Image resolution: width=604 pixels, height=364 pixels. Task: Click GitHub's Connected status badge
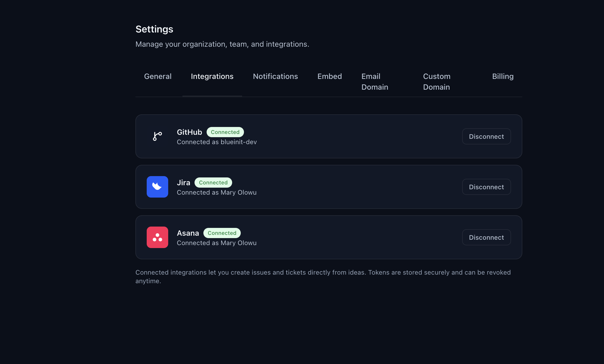(225, 132)
